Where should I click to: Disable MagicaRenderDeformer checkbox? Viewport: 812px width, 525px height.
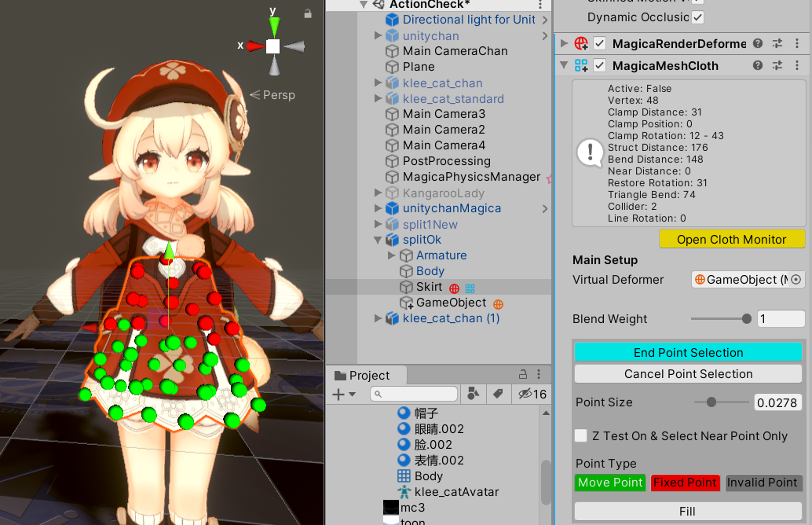pyautogui.click(x=599, y=43)
